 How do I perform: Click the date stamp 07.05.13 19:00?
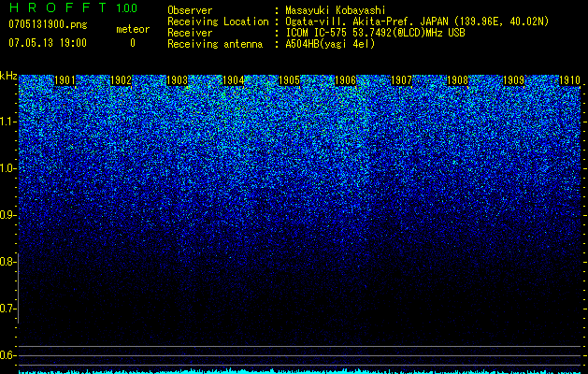click(x=48, y=43)
